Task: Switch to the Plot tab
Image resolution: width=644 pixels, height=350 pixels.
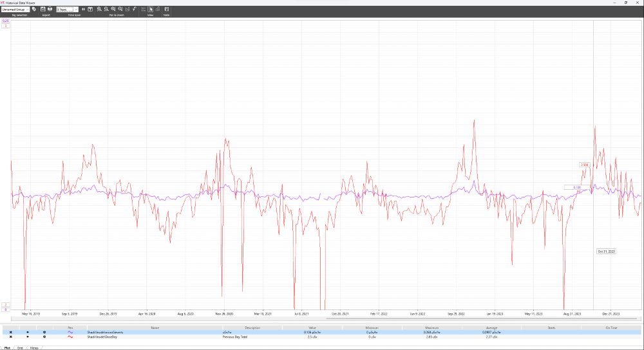Action: pyautogui.click(x=7, y=348)
